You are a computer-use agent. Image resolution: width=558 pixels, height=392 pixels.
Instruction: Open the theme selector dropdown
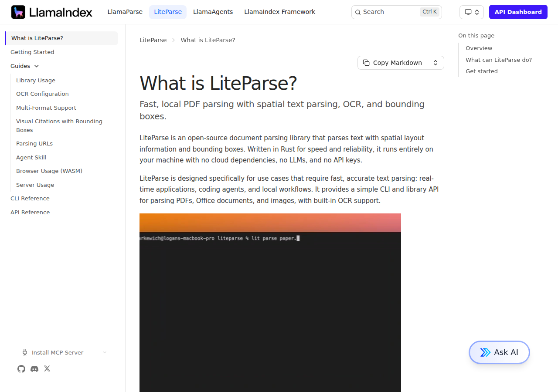coord(472,12)
